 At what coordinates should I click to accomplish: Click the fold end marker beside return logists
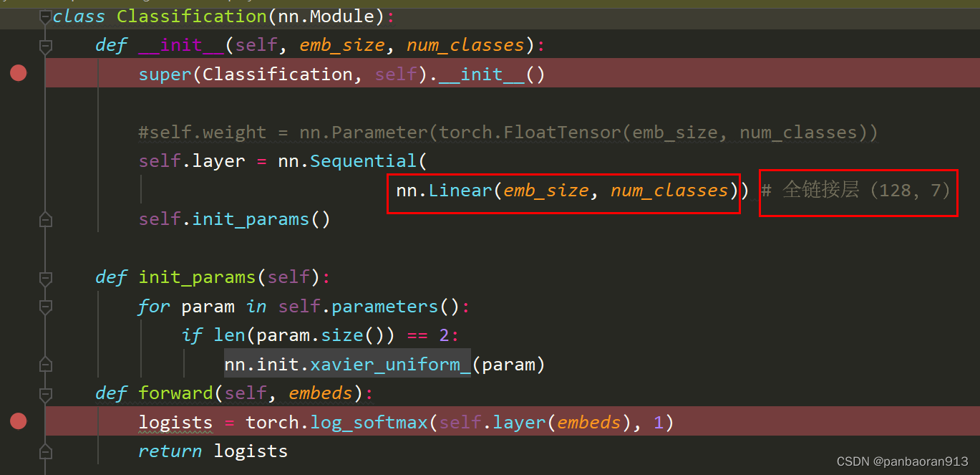[46, 452]
